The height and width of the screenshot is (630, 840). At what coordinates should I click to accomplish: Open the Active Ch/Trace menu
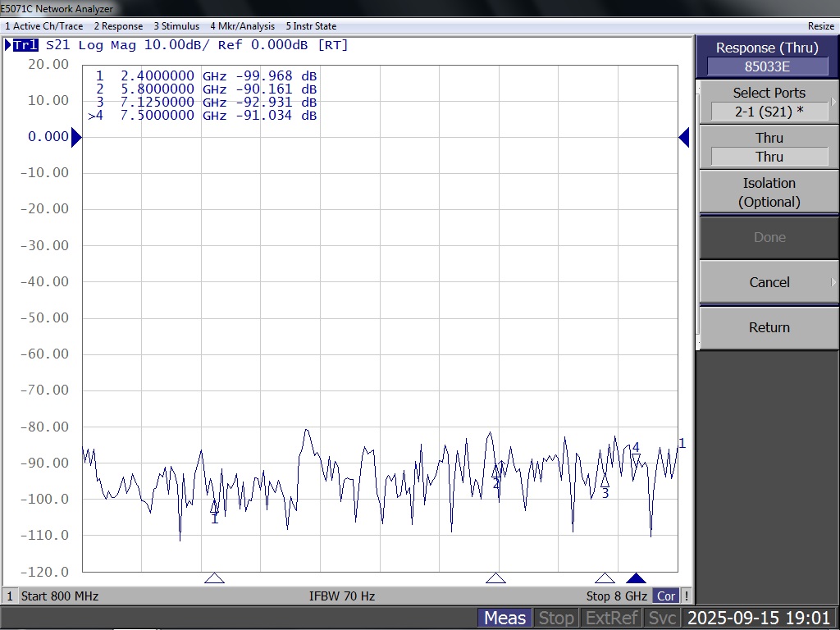[x=44, y=26]
